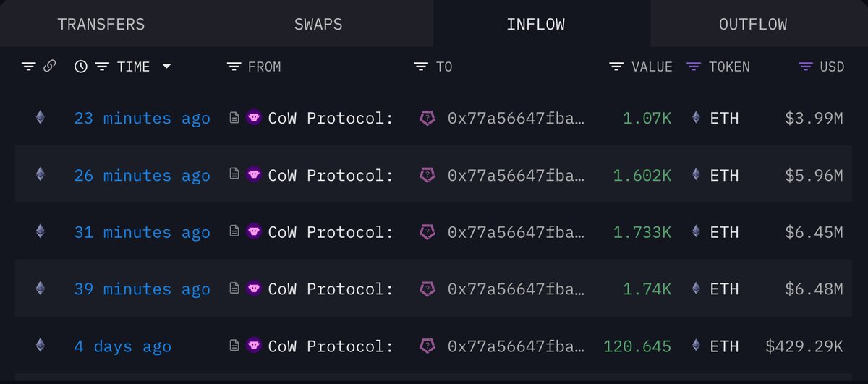Screen dimensions: 868x384
Task: Open the VALUE column filter icon
Action: pos(616,67)
